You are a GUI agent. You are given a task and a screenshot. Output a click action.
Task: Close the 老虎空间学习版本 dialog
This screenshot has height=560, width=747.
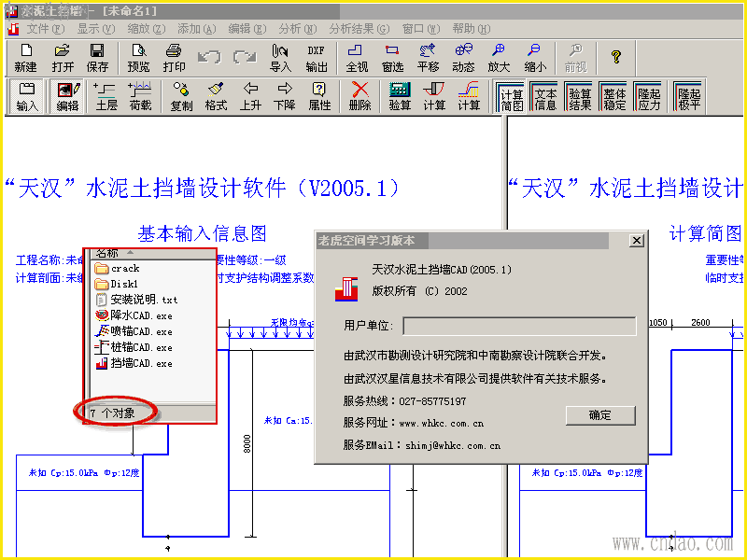click(637, 241)
